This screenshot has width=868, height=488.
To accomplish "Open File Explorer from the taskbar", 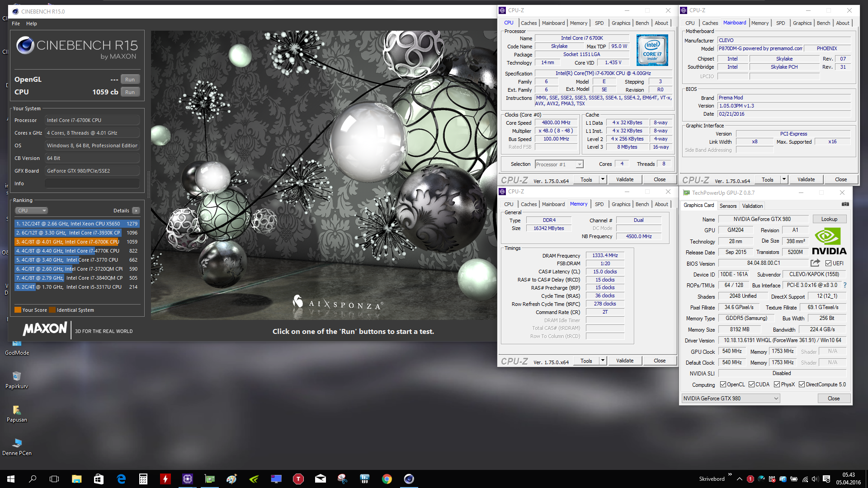I will [76, 479].
